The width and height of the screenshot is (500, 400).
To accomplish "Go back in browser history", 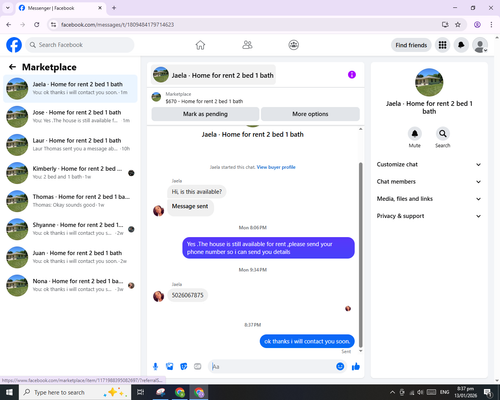I will [9, 24].
